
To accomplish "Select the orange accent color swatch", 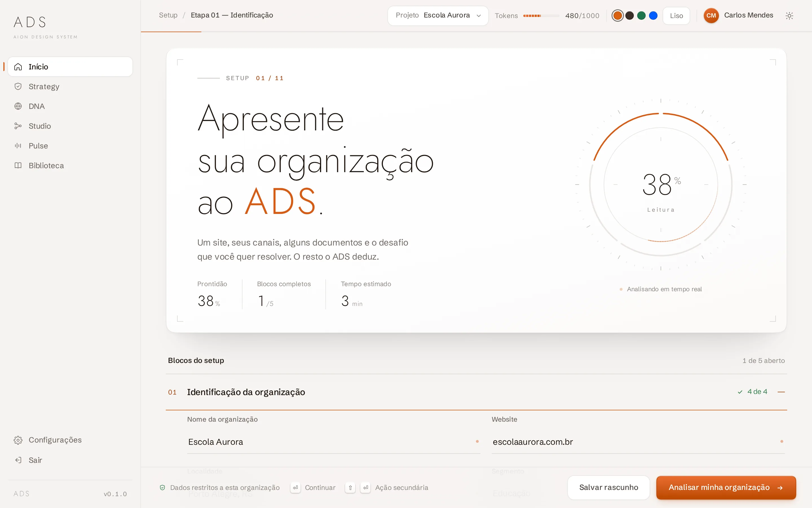I will pos(617,16).
